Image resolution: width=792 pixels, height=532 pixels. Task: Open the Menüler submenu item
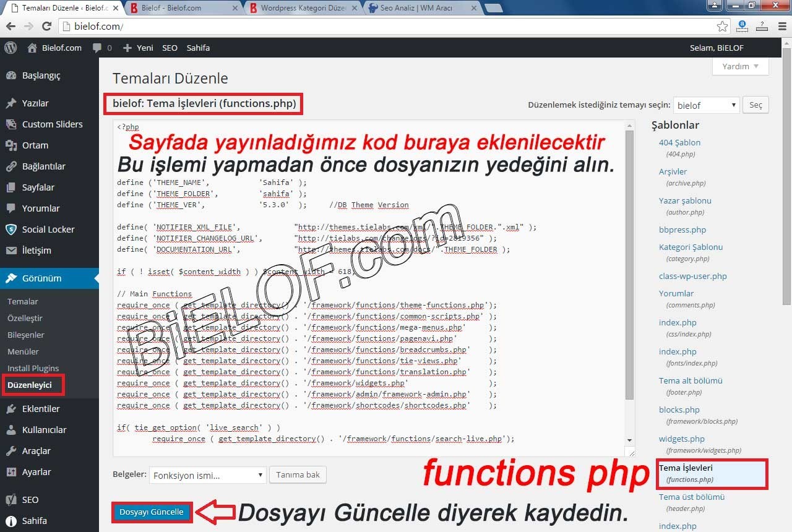tap(24, 352)
